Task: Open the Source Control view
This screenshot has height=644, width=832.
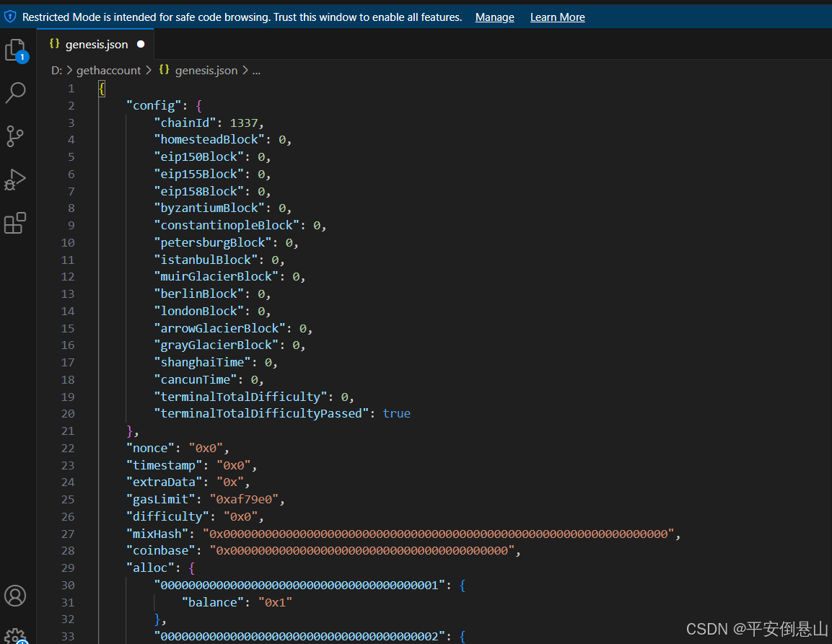Action: 15,136
